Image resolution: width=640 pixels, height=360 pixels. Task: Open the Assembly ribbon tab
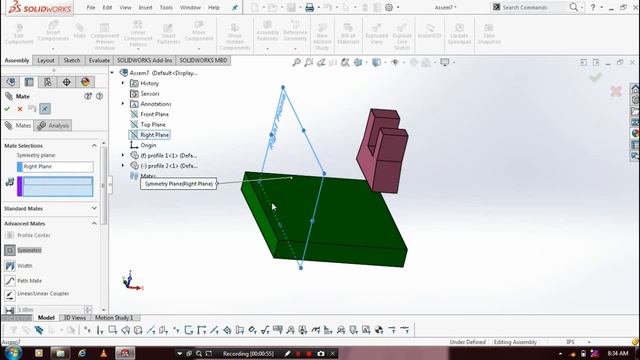point(17,60)
